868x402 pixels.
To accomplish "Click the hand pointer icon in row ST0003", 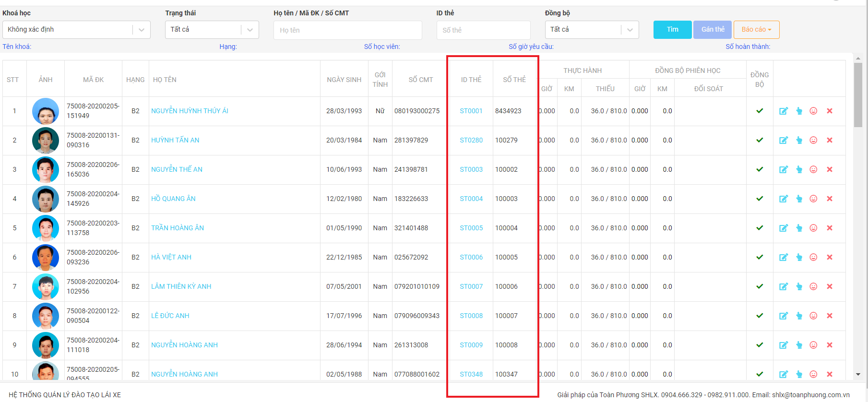I will [799, 169].
